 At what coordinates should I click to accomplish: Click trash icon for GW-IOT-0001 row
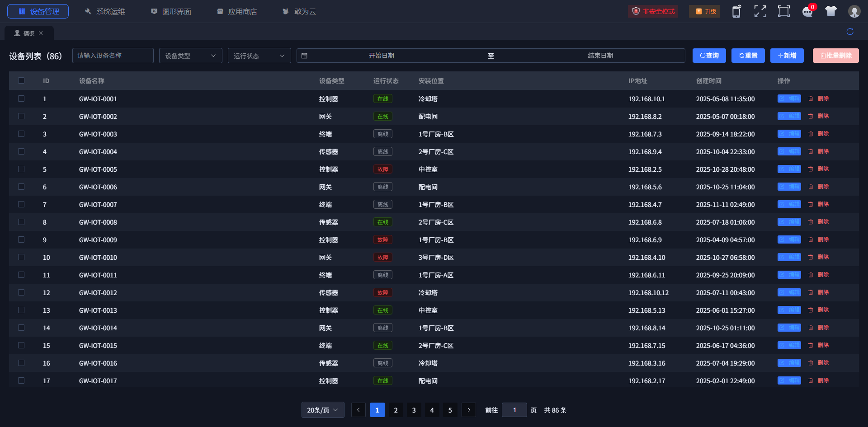click(x=811, y=99)
